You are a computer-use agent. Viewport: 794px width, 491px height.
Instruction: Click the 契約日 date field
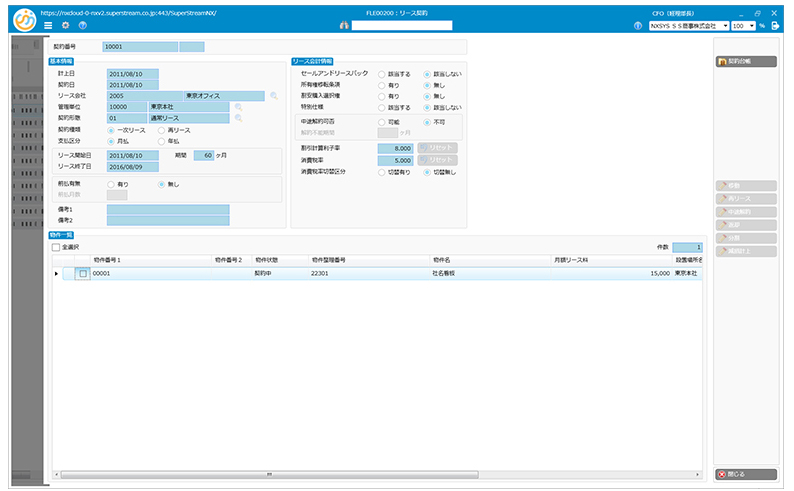(x=133, y=85)
